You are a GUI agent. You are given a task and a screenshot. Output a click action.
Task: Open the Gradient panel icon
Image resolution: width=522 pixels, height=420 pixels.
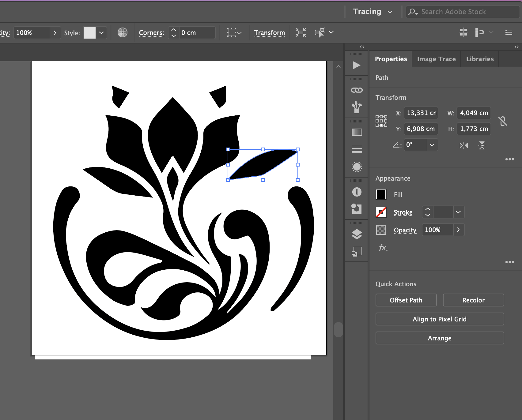(357, 132)
